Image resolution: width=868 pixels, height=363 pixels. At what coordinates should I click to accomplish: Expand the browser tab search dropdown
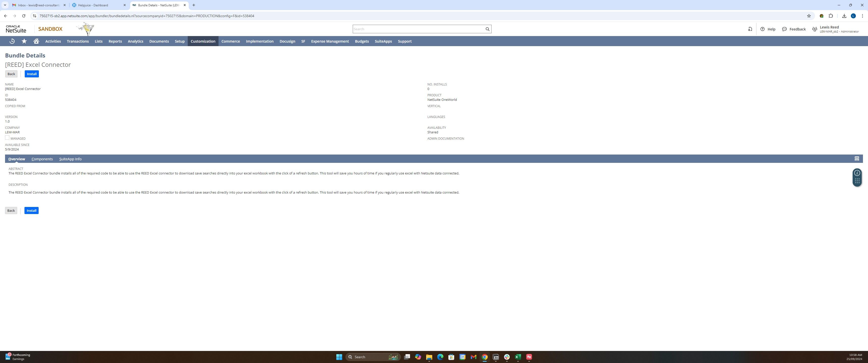5,5
